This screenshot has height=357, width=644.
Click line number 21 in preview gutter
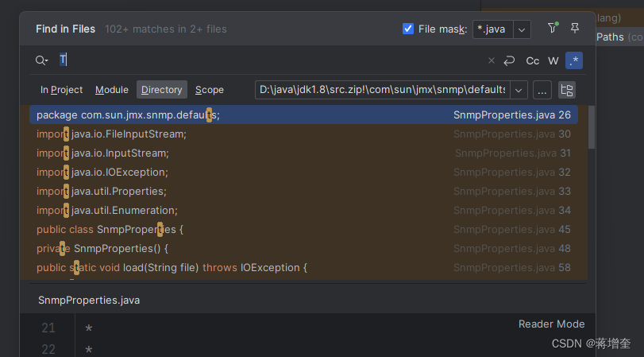[48, 328]
